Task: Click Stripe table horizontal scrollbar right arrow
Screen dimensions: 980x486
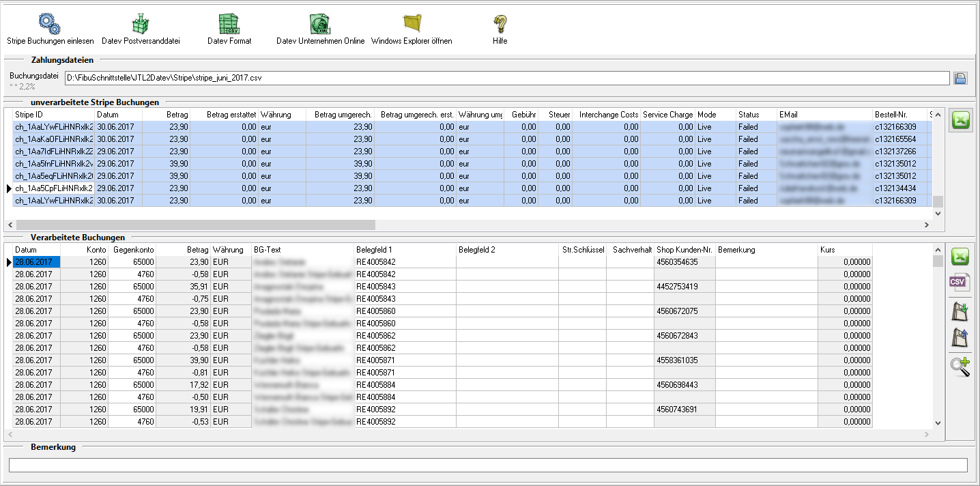Action: click(926, 225)
